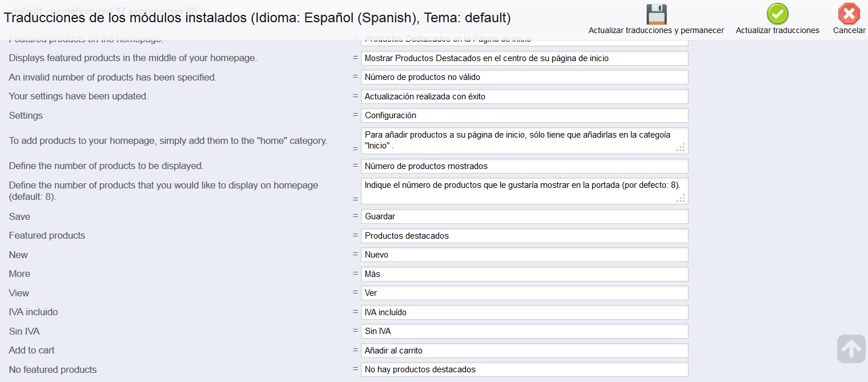Click the floppy disk save-and-stay icon
Screen dimensions: 868x382
coord(656,14)
